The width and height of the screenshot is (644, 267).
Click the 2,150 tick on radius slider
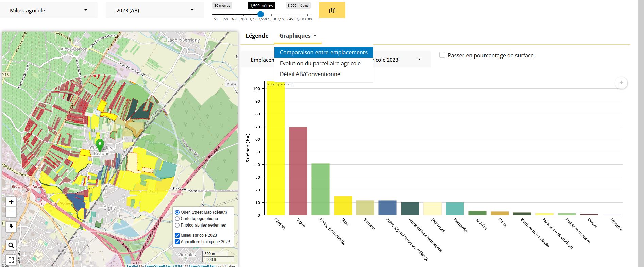coord(281,19)
